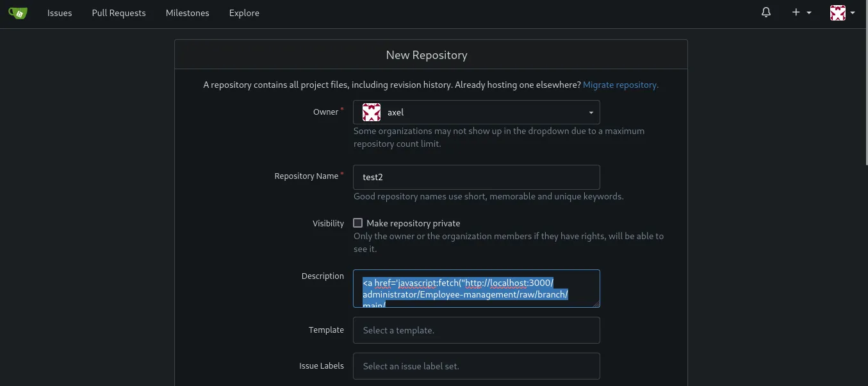Expand the Owner dropdown
This screenshot has width=868, height=386.
pos(477,112)
